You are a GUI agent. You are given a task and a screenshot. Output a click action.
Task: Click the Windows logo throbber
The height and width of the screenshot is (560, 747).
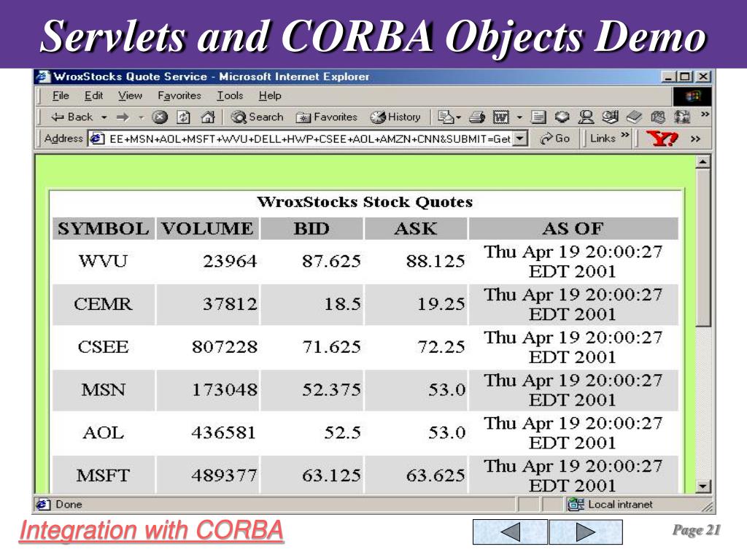pyautogui.click(x=693, y=97)
